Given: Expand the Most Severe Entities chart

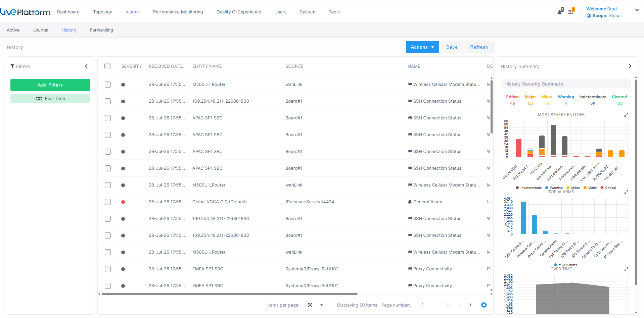Looking at the screenshot, I should 626,115.
